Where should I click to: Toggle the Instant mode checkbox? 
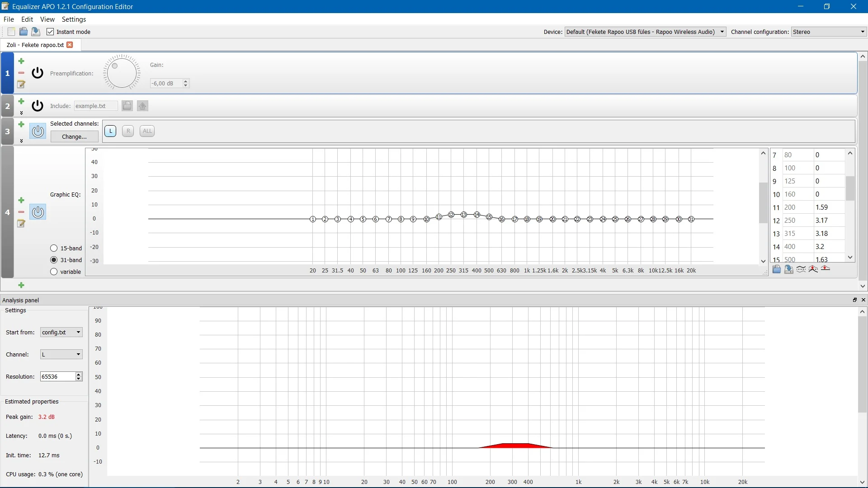tap(50, 32)
